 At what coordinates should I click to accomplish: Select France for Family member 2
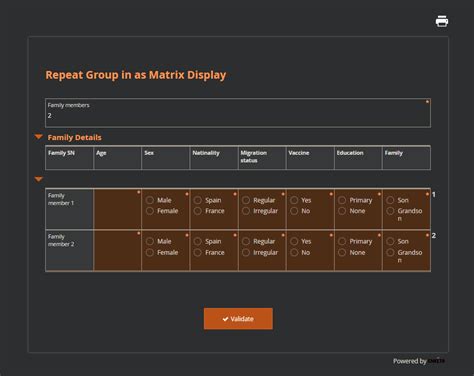tap(198, 253)
